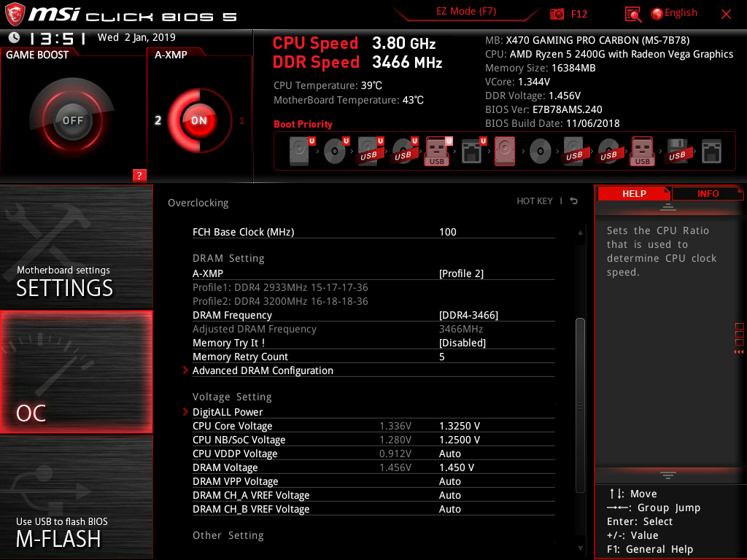Screen dimensions: 747x560
Task: Edit the DRAM Voltage 1.450 V field
Action: pos(457,467)
